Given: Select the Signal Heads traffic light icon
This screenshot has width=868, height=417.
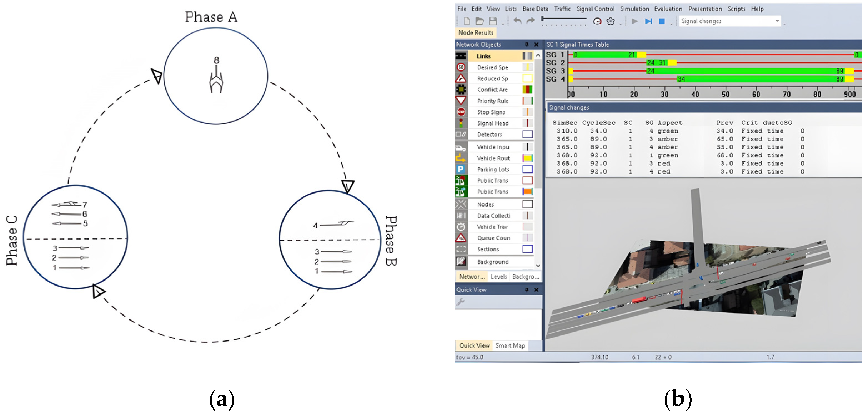Looking at the screenshot, I should (x=461, y=123).
